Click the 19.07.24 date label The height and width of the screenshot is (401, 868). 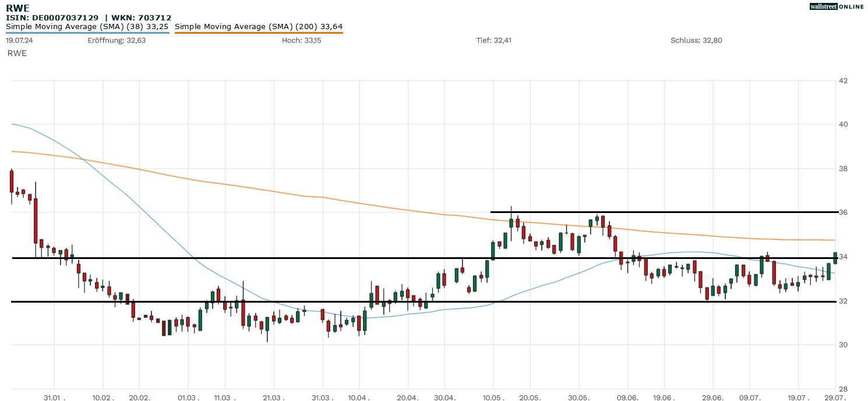19,40
